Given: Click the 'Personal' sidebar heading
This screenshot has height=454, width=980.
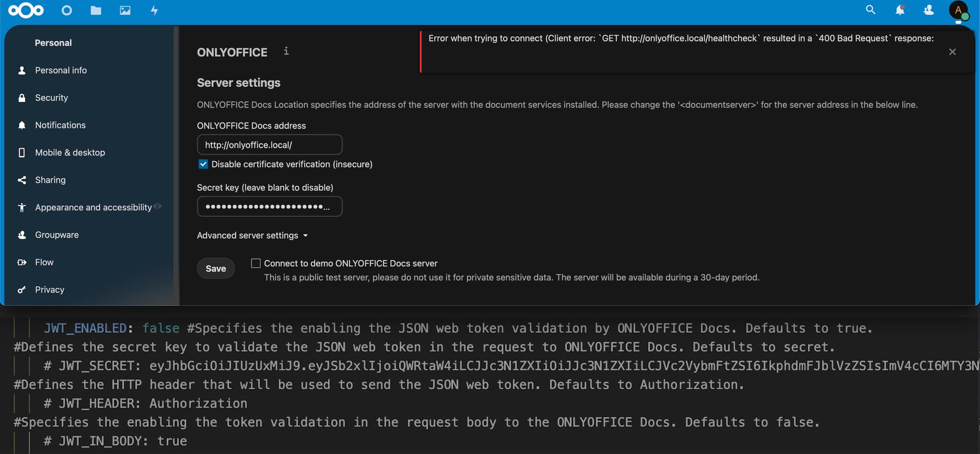Looking at the screenshot, I should pos(53,43).
